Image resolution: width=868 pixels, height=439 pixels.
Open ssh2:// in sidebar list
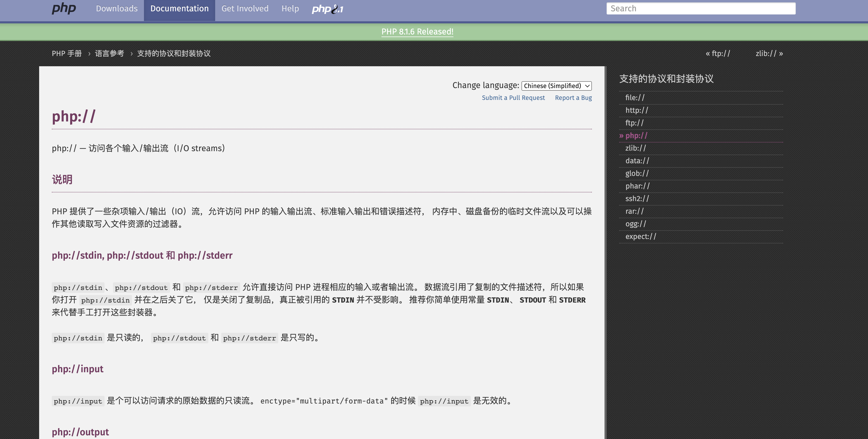pyautogui.click(x=637, y=198)
